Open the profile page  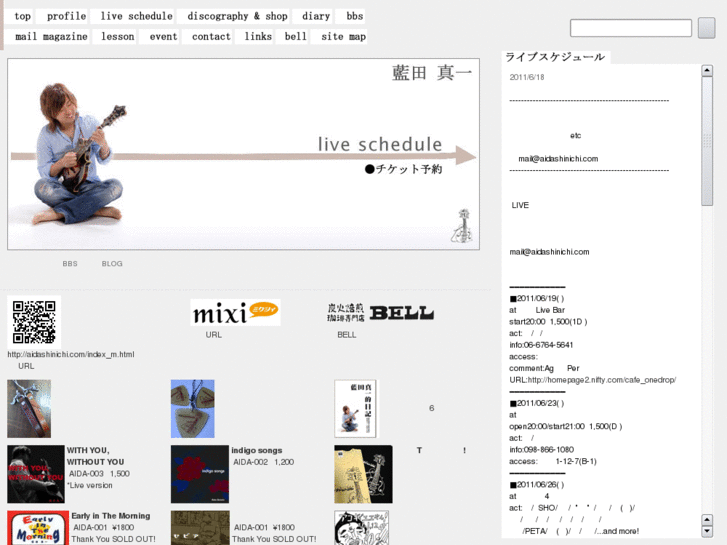point(66,16)
